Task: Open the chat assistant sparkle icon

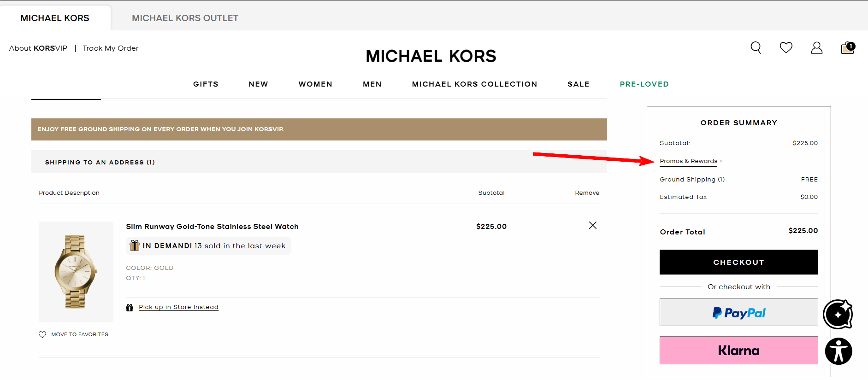Action: coord(838,314)
